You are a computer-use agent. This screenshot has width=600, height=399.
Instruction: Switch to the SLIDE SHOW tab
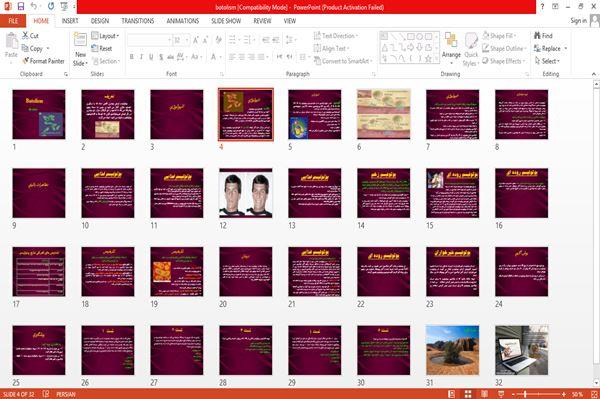[226, 21]
